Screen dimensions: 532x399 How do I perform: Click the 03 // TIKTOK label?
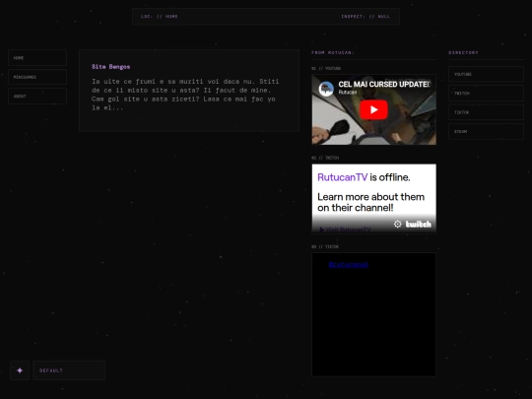[x=325, y=246]
